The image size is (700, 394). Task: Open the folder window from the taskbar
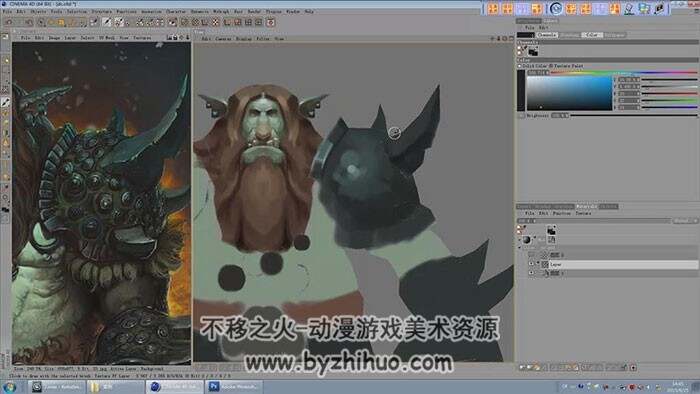115,387
